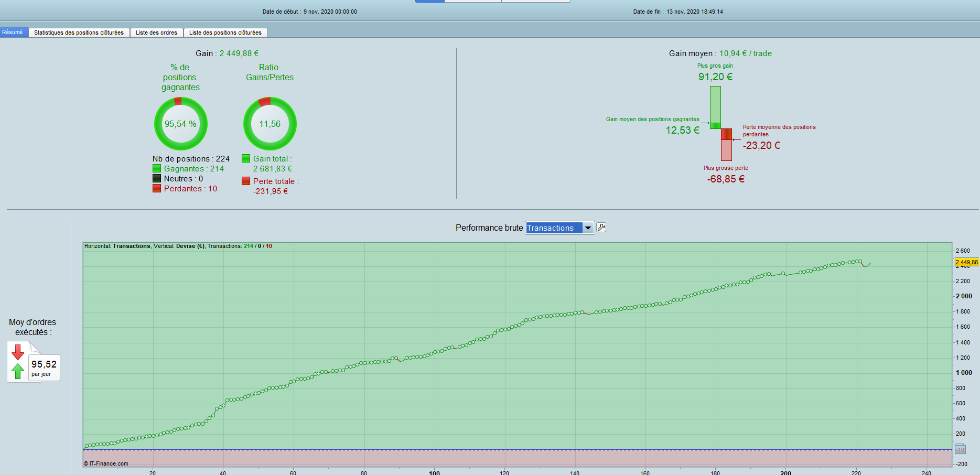
Task: Open Liste des positions clôturées tab
Action: coord(225,33)
